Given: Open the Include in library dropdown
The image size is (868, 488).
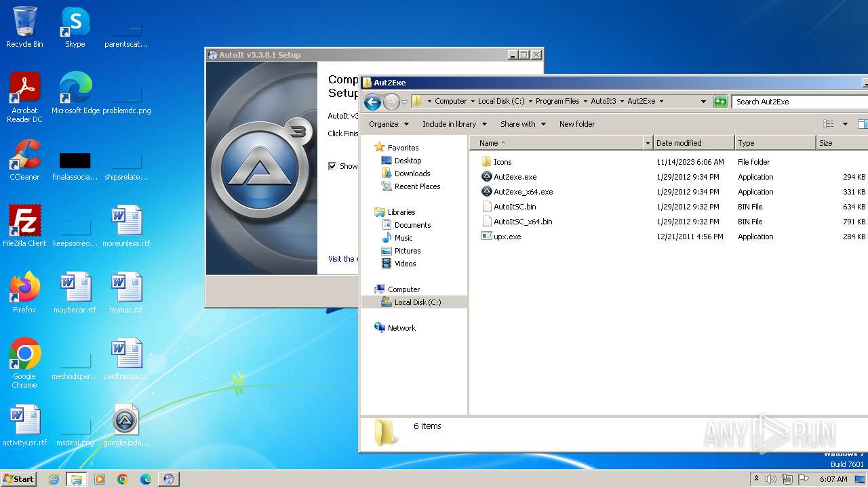Looking at the screenshot, I should (454, 124).
